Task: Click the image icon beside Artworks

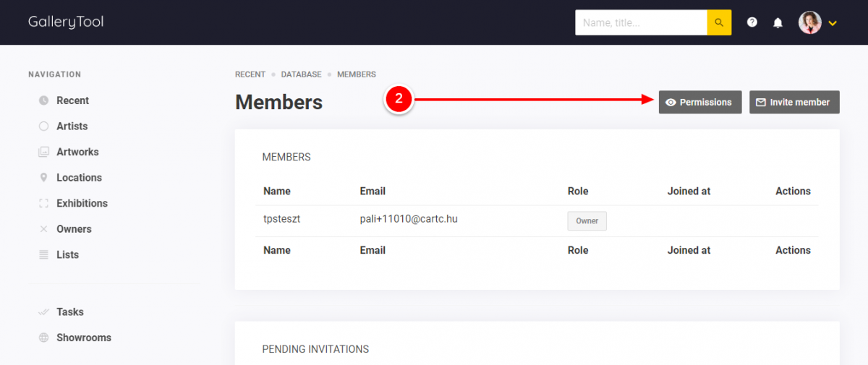Action: point(43,152)
